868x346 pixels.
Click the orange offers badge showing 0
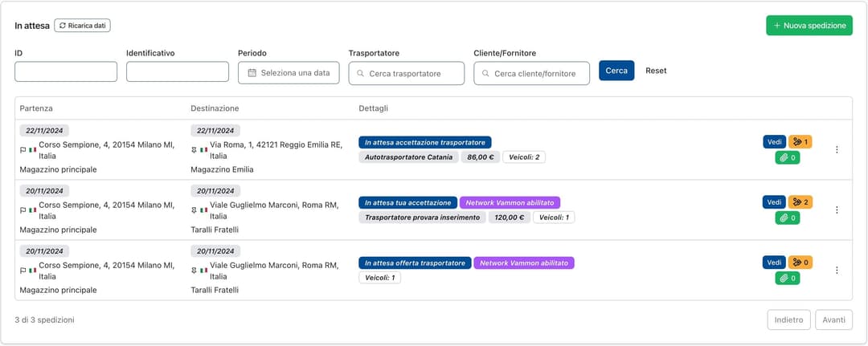pyautogui.click(x=800, y=263)
